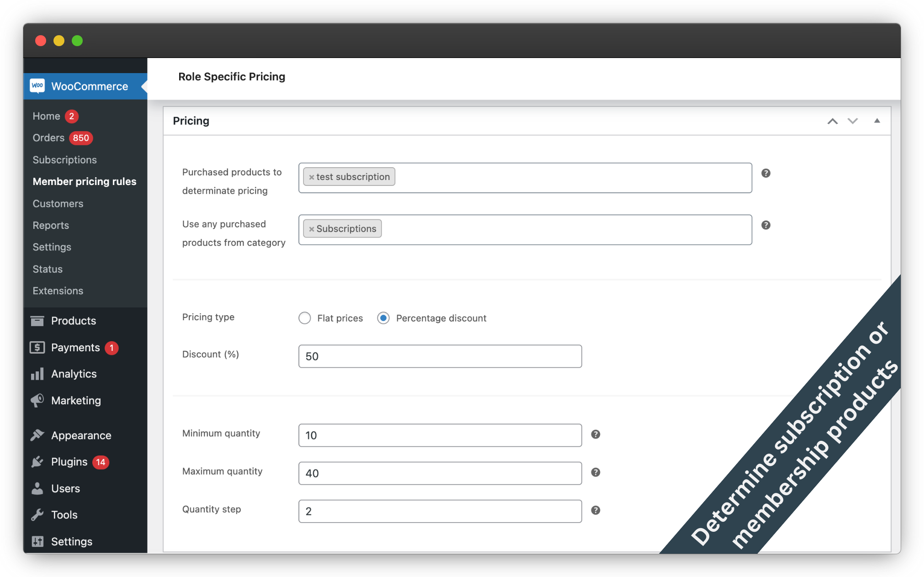Select the Flat prices radio button
The width and height of the screenshot is (924, 577).
(305, 318)
